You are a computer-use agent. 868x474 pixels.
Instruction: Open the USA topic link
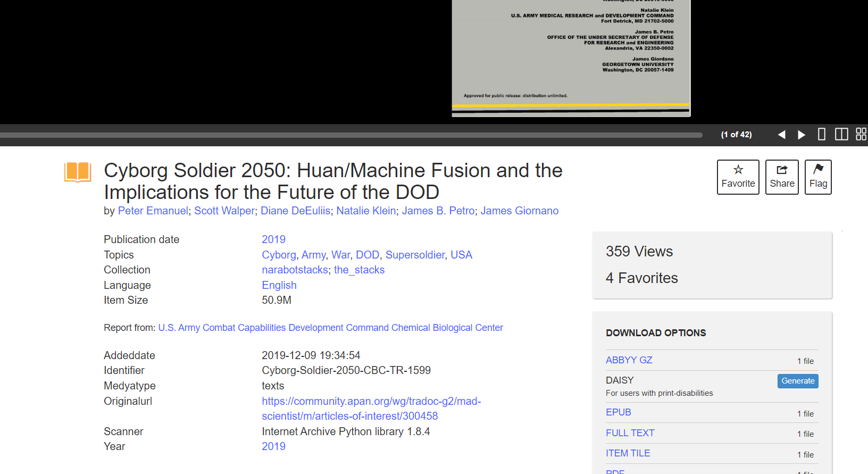point(461,255)
